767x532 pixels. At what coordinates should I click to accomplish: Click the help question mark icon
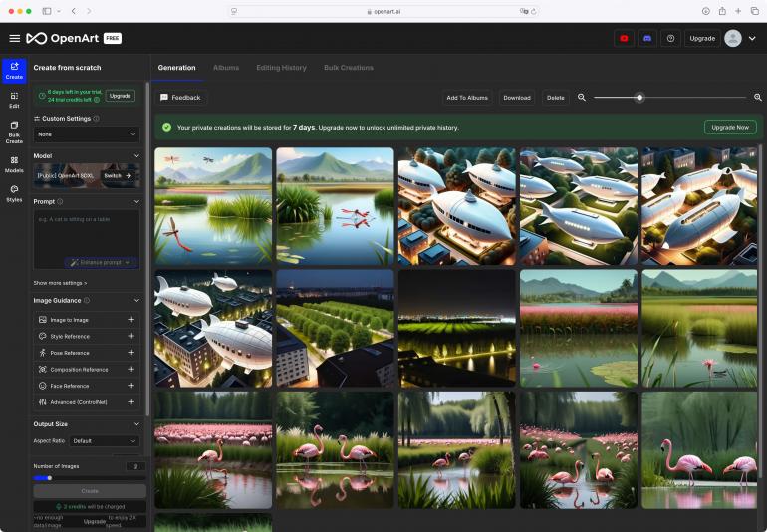(670, 38)
